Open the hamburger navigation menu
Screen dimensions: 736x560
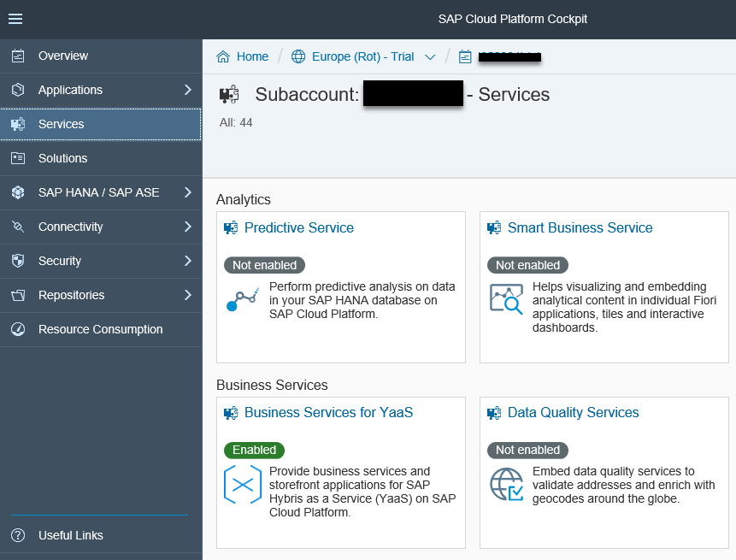pyautogui.click(x=15, y=20)
